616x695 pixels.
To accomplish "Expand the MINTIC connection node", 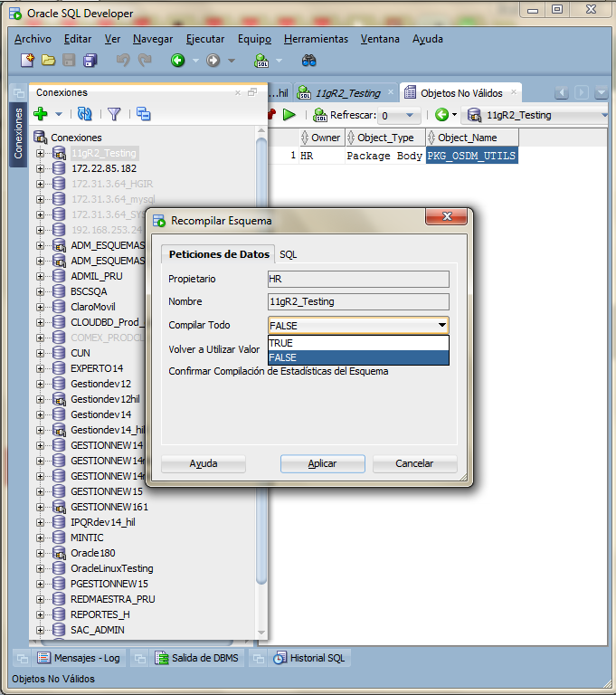I will tap(41, 538).
